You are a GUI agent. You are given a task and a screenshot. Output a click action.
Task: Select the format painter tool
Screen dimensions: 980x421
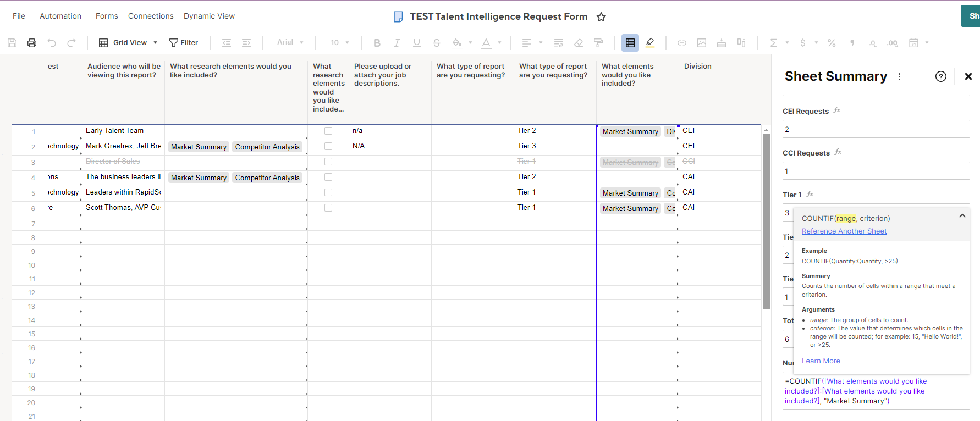tap(598, 43)
